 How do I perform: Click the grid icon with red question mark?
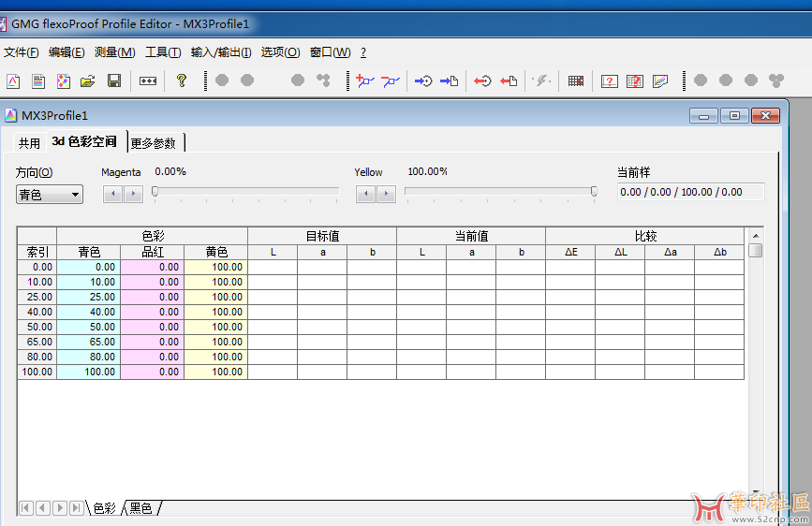pos(635,80)
